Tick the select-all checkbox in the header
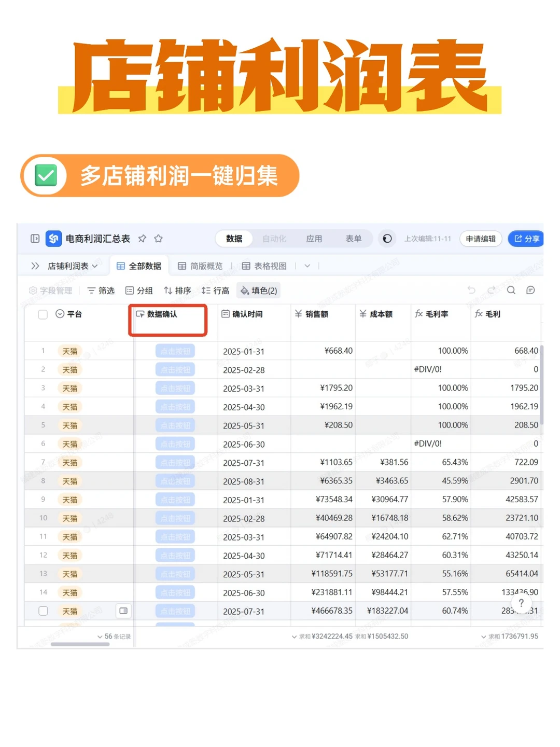 coord(43,314)
